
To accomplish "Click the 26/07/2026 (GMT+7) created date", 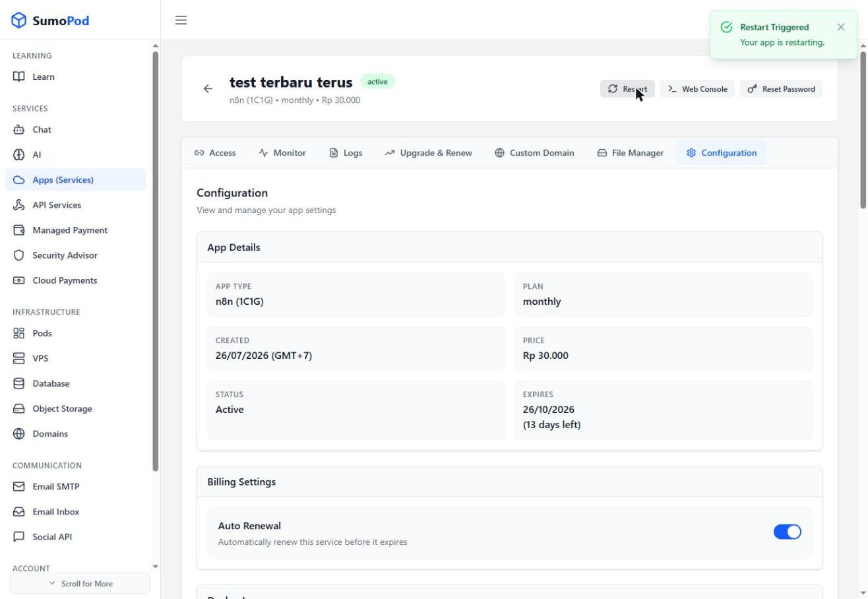I will (264, 356).
